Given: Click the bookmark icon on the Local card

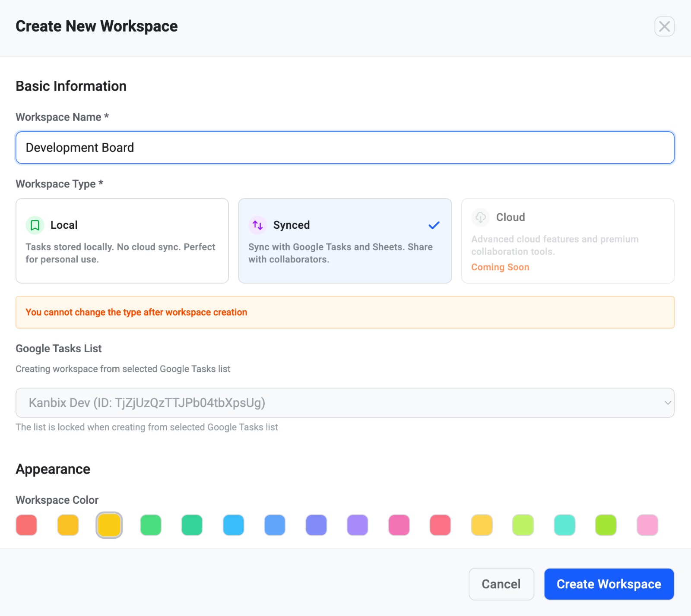Looking at the screenshot, I should 35,225.
